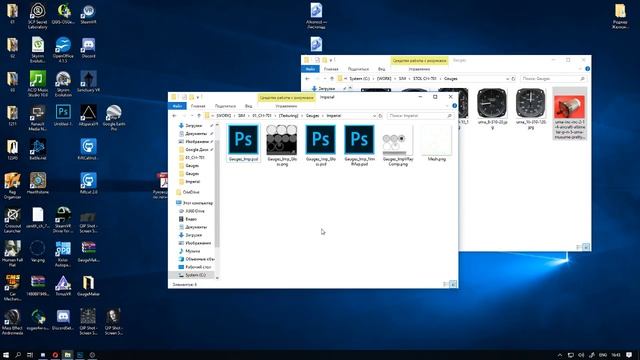The image size is (640, 360).
Task: Click Back arrow in the Imperial window
Action: pyautogui.click(x=175, y=116)
